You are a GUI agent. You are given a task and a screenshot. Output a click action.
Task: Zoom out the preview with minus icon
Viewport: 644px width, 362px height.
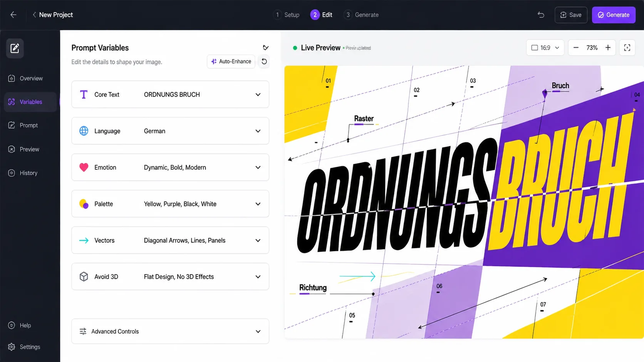(x=576, y=48)
